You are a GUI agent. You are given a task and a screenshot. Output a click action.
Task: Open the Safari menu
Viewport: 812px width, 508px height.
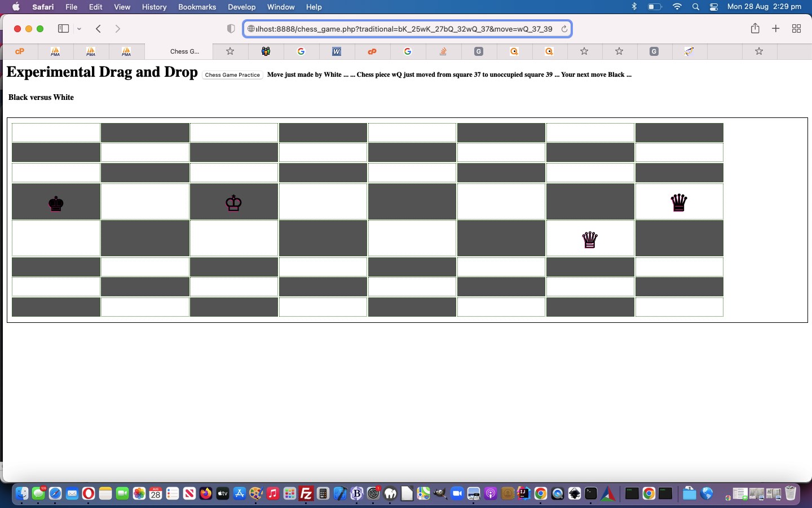point(43,7)
